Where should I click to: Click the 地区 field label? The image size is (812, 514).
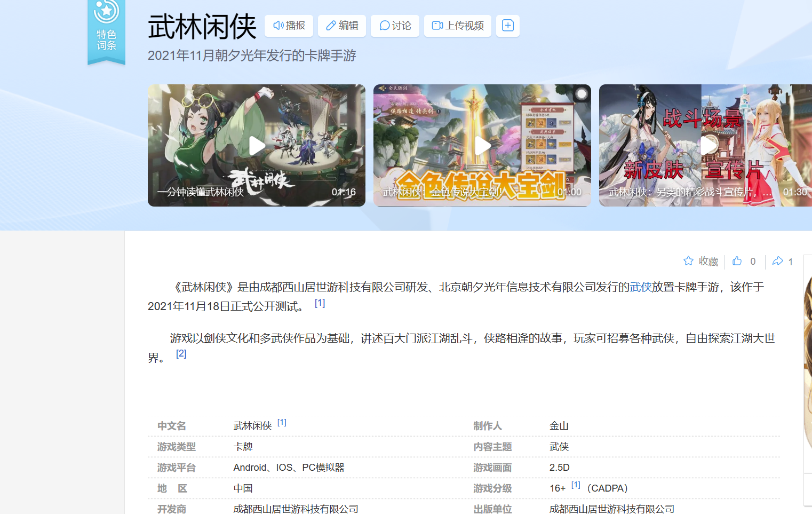coord(172,488)
